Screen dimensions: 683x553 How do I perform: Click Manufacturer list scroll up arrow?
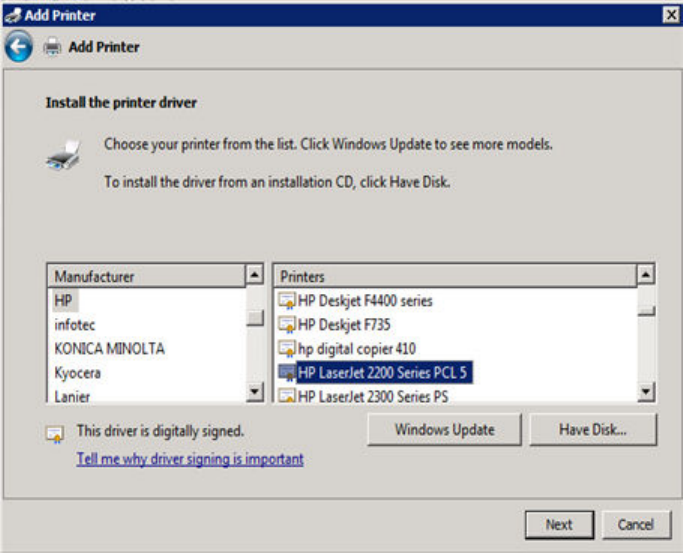[x=255, y=275]
